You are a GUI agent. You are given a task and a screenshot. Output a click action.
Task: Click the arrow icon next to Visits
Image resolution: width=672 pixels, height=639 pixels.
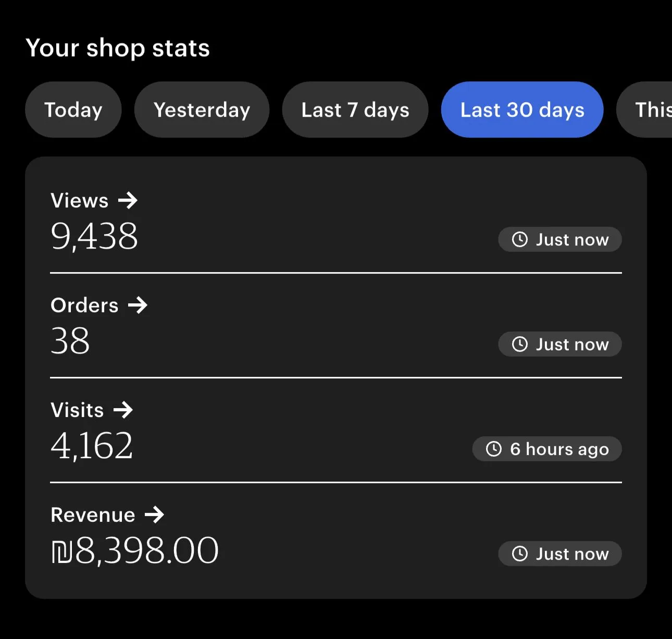pos(123,410)
